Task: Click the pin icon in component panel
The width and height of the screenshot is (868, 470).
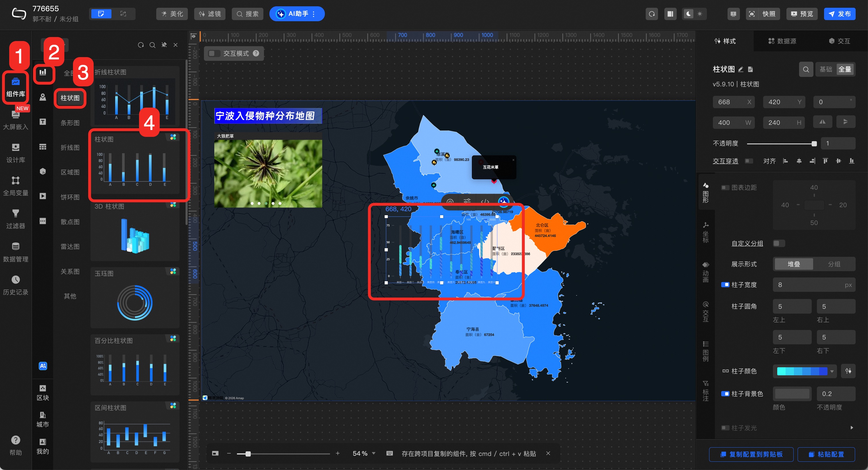Action: [164, 45]
